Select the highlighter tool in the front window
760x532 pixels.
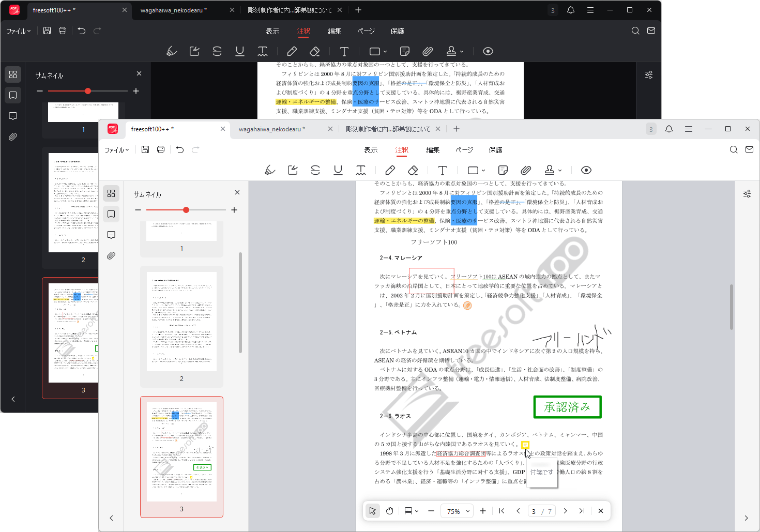coord(270,170)
